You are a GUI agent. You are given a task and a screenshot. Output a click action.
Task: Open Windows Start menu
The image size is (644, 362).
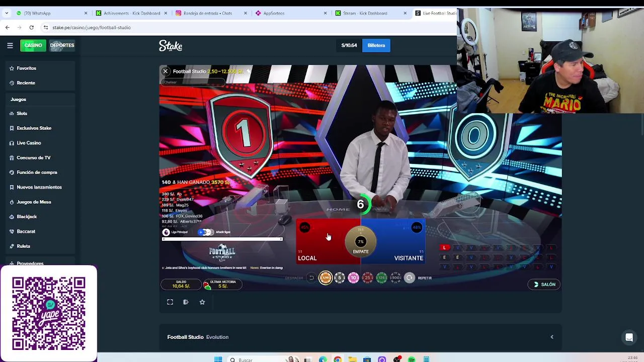pos(218,359)
